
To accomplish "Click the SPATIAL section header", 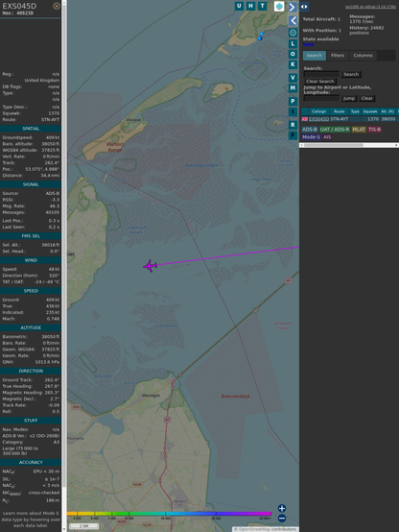I will pyautogui.click(x=31, y=129).
